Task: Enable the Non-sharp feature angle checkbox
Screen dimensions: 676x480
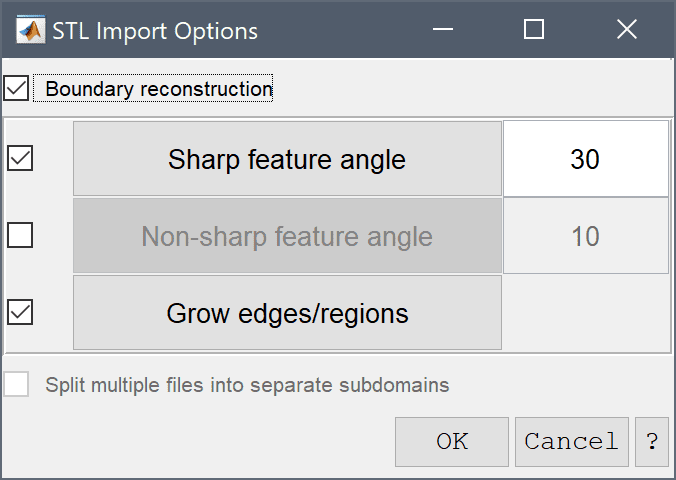Action: (x=20, y=235)
